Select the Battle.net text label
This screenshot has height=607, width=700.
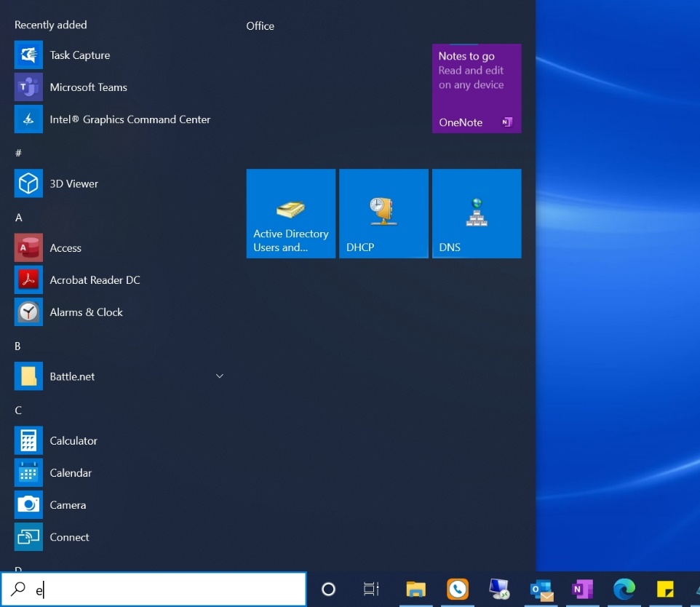72,376
